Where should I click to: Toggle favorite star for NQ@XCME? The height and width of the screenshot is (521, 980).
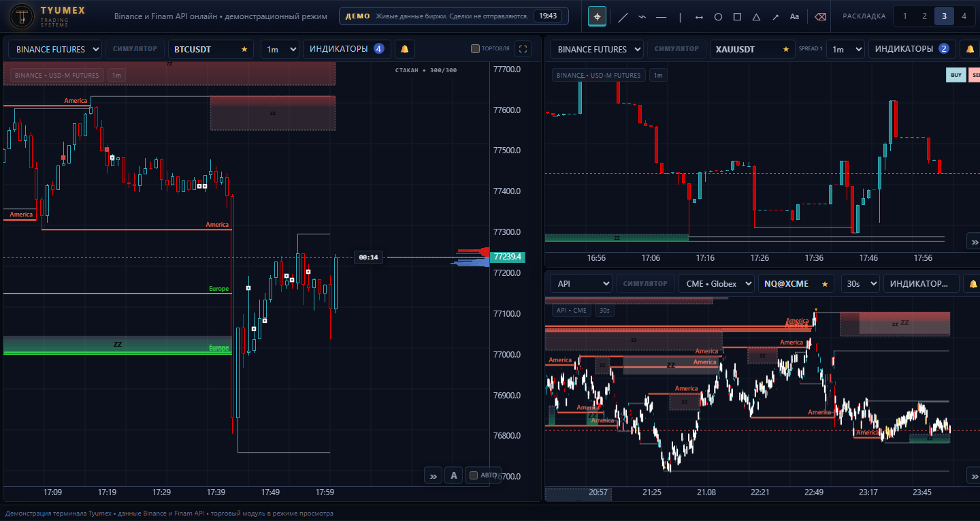point(825,283)
